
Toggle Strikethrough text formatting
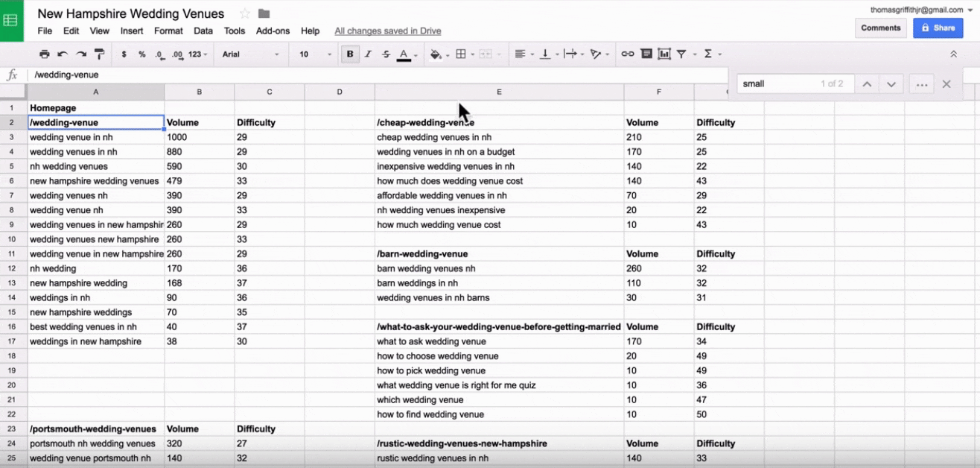pos(386,54)
